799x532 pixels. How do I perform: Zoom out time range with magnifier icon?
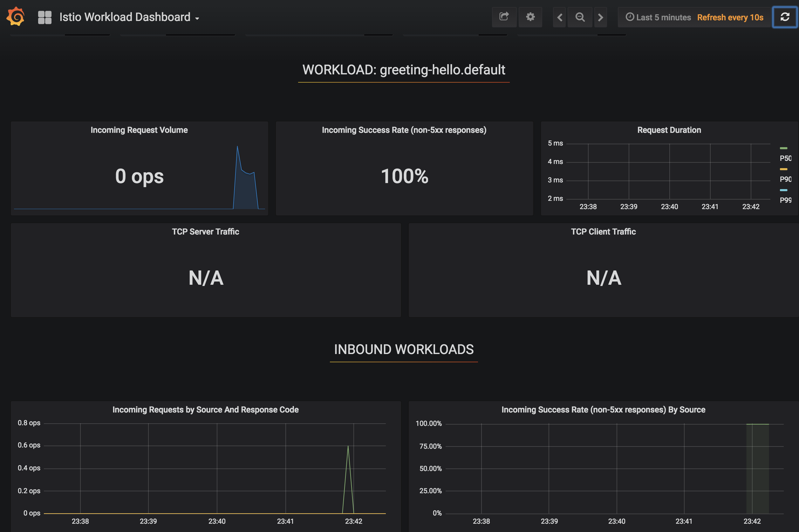[580, 17]
